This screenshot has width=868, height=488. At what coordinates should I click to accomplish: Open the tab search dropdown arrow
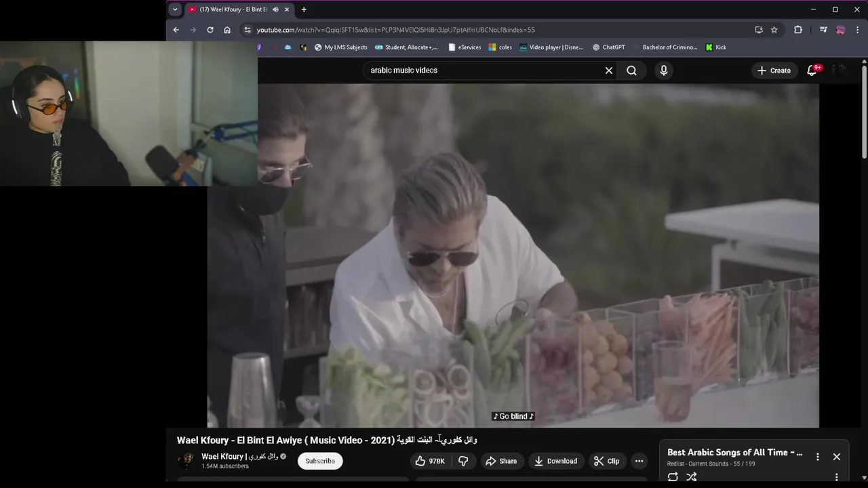(175, 9)
